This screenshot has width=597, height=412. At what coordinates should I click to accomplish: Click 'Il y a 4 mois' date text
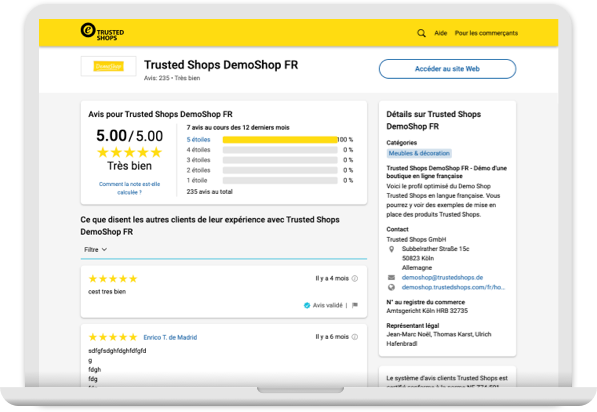click(332, 278)
